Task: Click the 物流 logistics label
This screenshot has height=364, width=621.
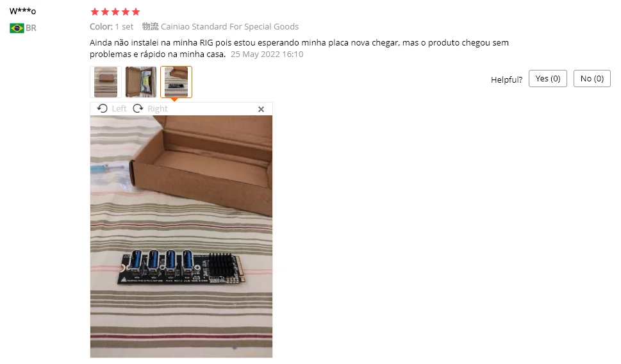Action: [150, 26]
